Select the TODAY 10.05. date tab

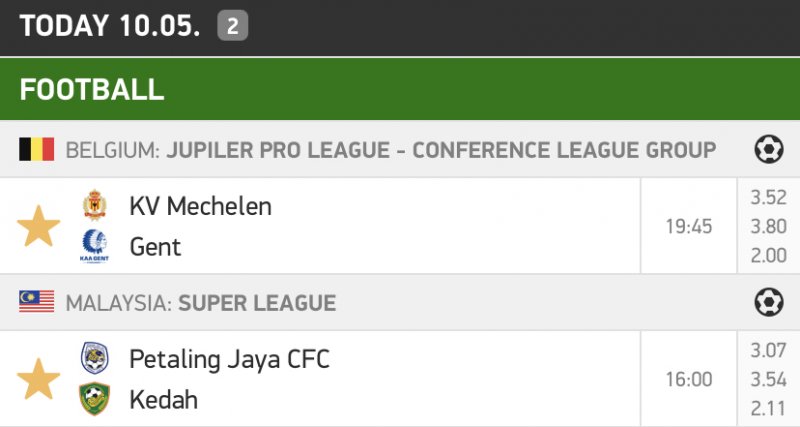point(111,26)
